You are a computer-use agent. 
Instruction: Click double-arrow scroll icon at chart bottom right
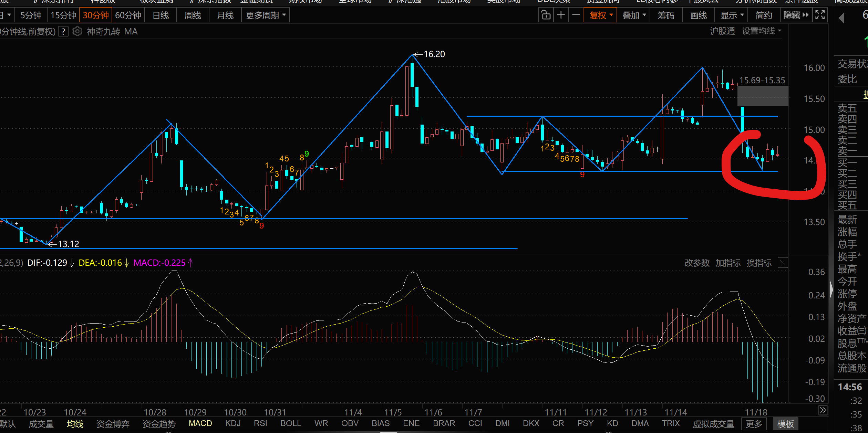pos(823,410)
